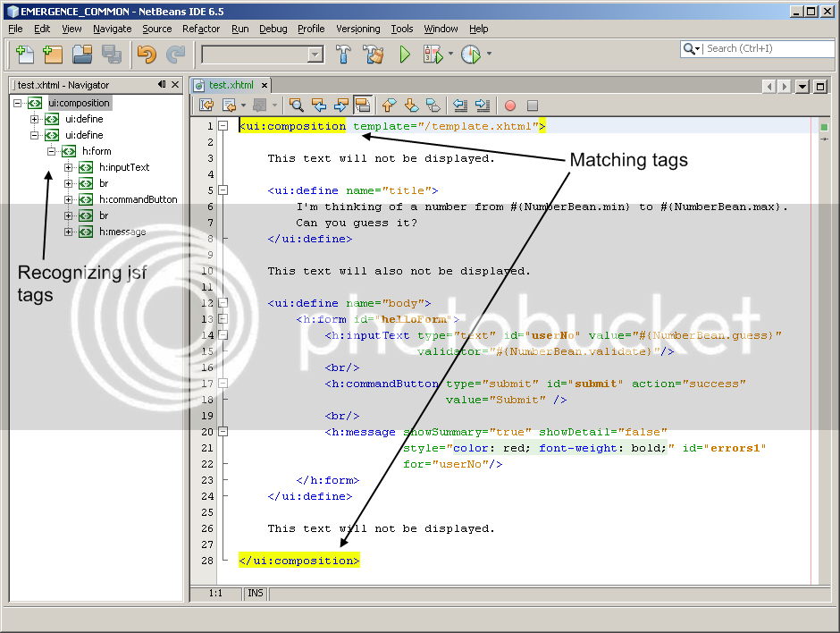Viewport: 840px width, 633px height.
Task: Click the Shift Line Right icon
Action: click(x=483, y=105)
